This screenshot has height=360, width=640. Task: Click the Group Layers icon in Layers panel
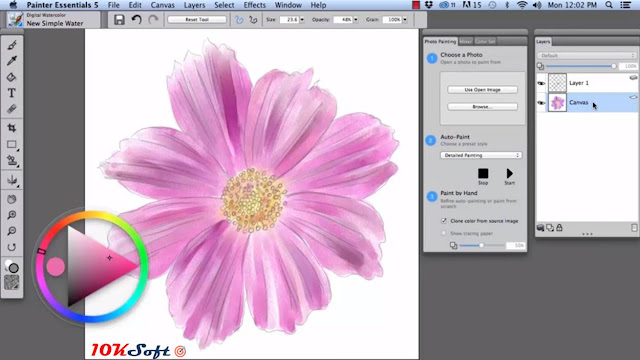click(550, 228)
